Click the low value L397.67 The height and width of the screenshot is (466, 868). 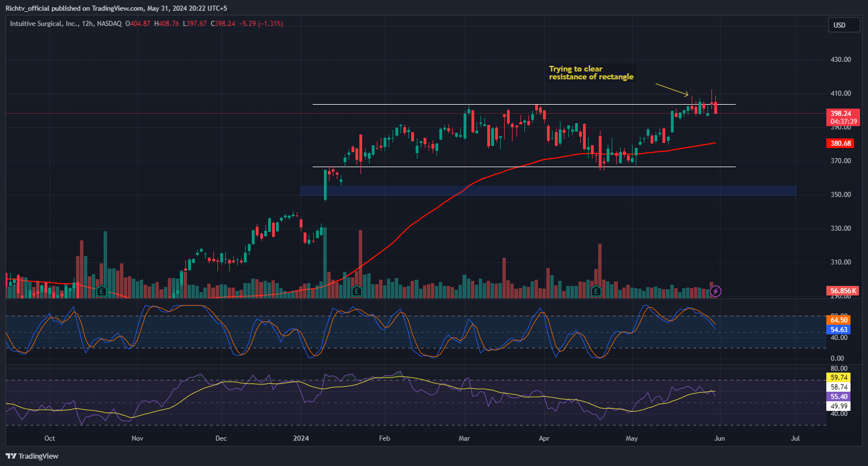[x=195, y=24]
